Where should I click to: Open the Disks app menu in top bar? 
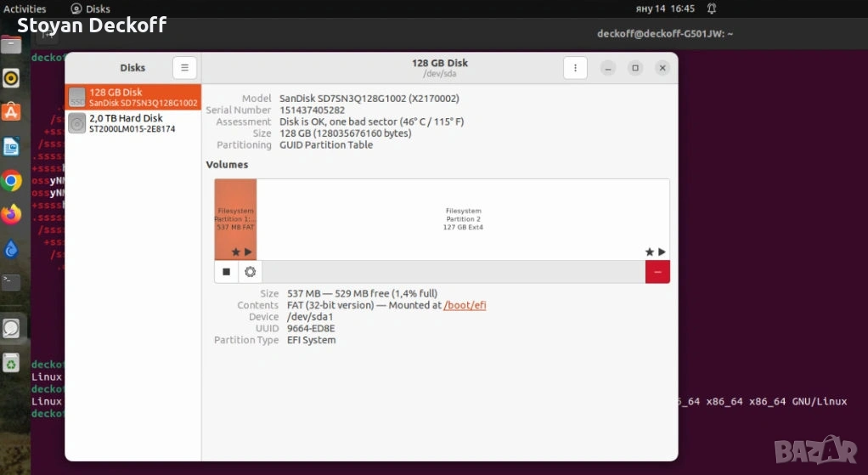(91, 8)
